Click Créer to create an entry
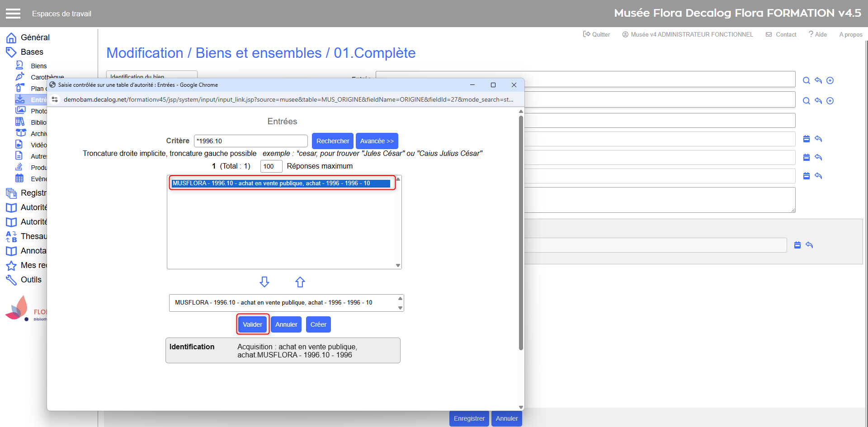Screen dimensions: 868x427 [318, 324]
